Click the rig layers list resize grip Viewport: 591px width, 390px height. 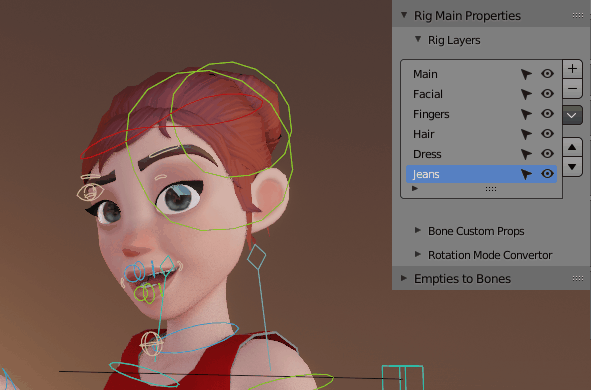coord(491,189)
